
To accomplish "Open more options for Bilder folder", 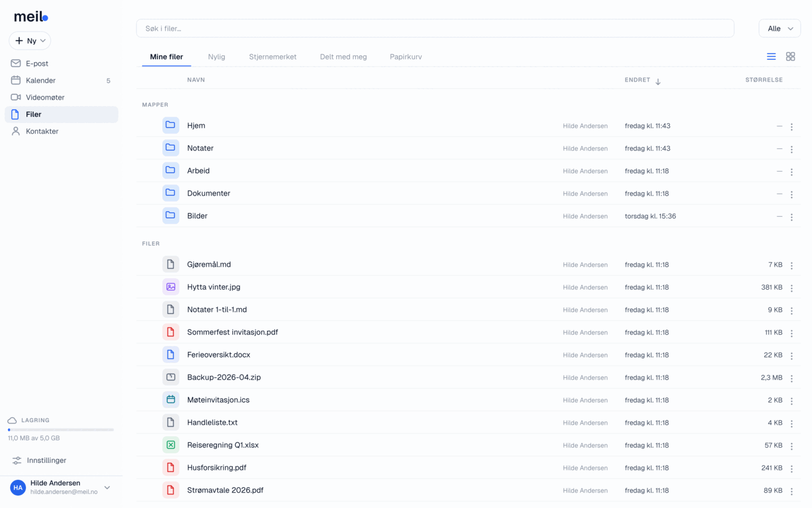I will [792, 217].
